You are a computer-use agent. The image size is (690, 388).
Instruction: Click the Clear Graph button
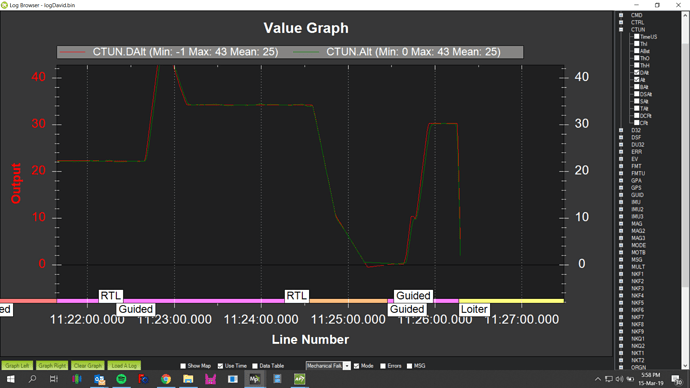[88, 366]
